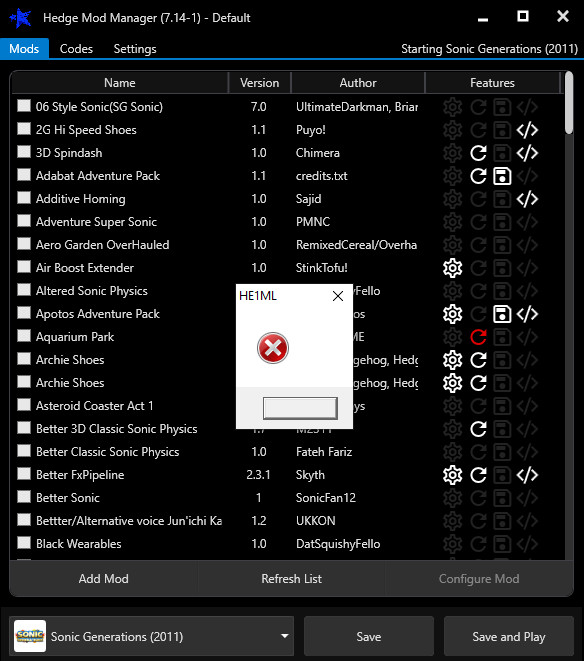Image resolution: width=584 pixels, height=661 pixels.
Task: Click the dimmed update icon for Black Wearables
Action: pos(478,544)
